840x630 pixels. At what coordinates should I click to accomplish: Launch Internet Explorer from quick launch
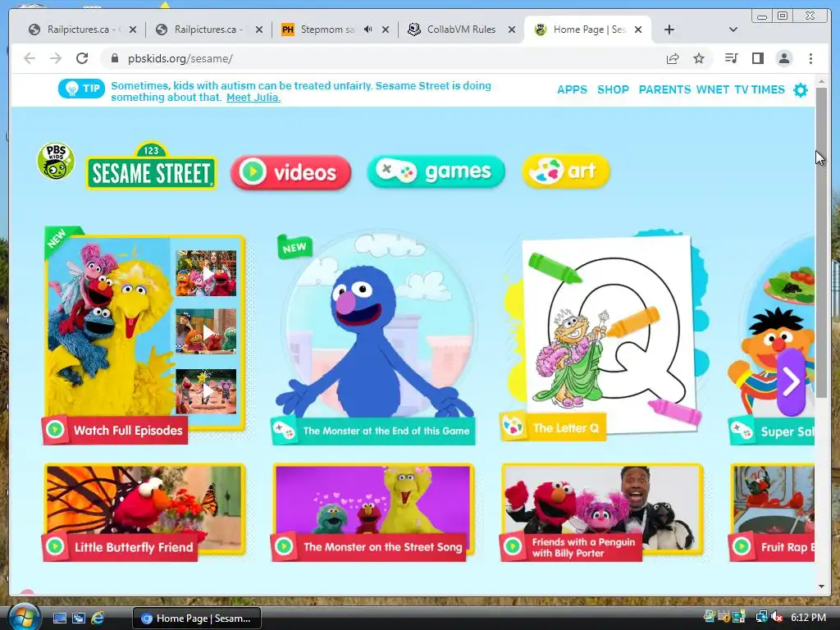coord(98,618)
